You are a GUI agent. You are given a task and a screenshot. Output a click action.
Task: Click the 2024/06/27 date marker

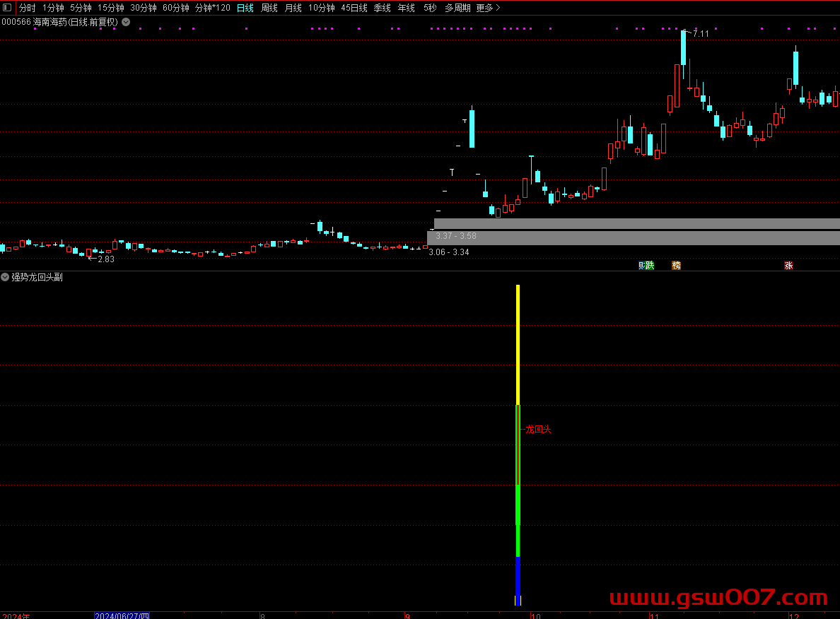pos(122,615)
